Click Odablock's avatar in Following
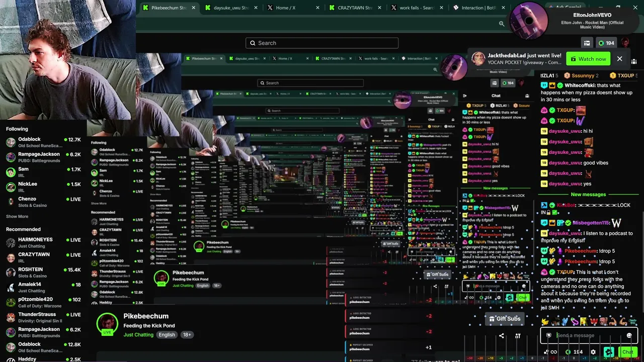The image size is (644, 362). [11, 142]
